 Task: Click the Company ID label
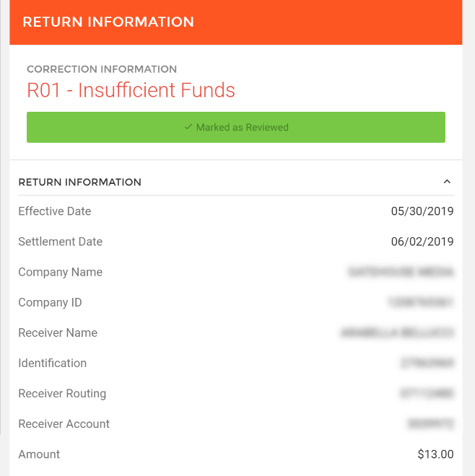point(50,302)
